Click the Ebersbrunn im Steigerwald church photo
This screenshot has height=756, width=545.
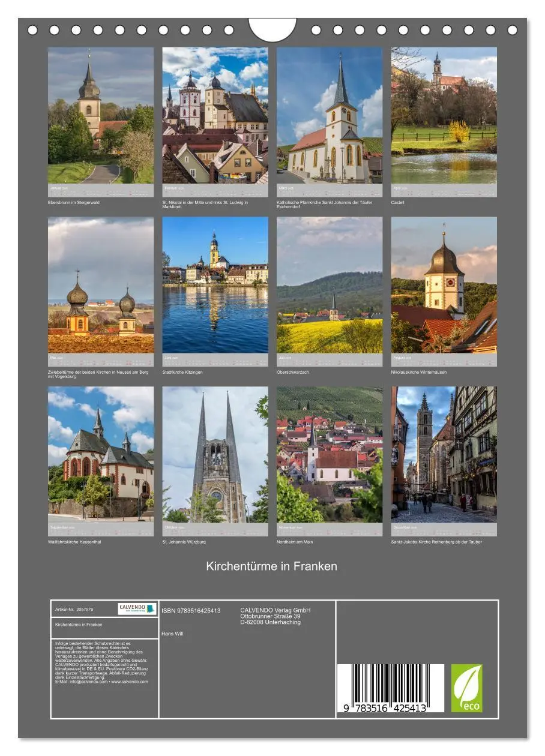pos(101,115)
